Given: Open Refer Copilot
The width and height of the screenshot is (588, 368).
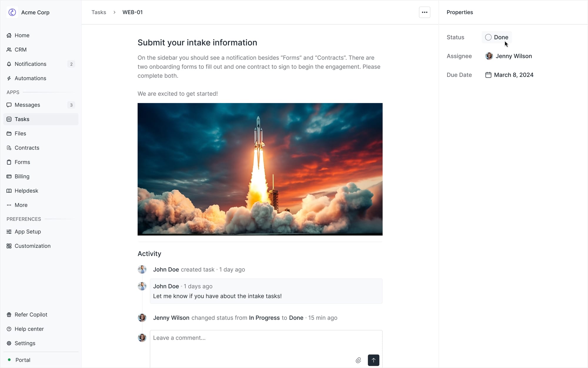Looking at the screenshot, I should 31,314.
